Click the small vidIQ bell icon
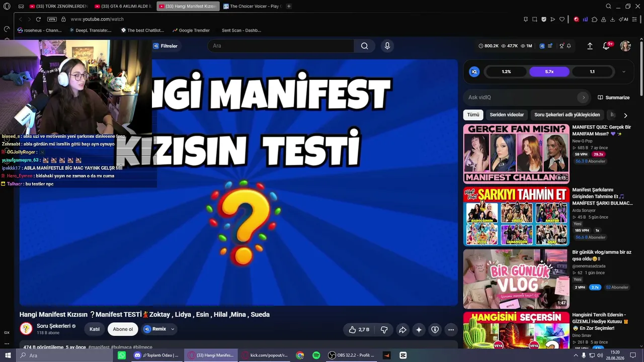Image resolution: width=644 pixels, height=362 pixels. [x=569, y=46]
